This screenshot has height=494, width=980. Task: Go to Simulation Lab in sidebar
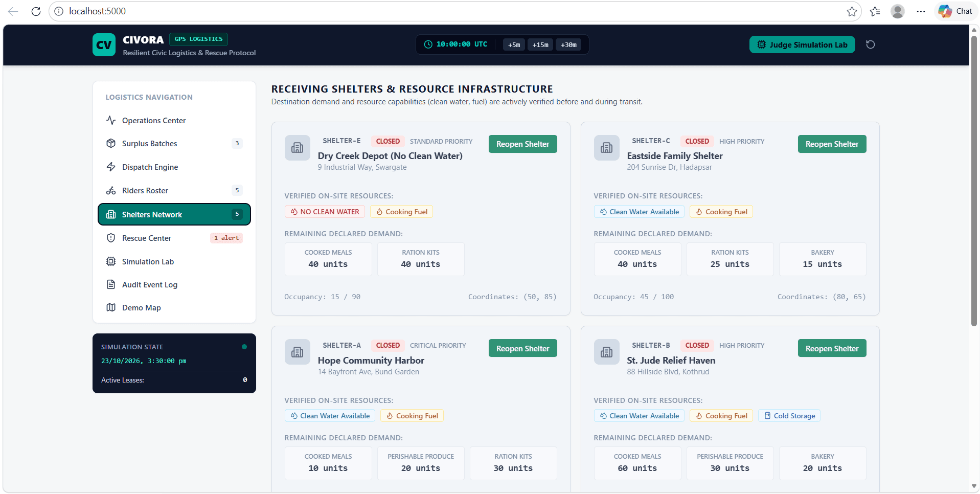click(174, 262)
